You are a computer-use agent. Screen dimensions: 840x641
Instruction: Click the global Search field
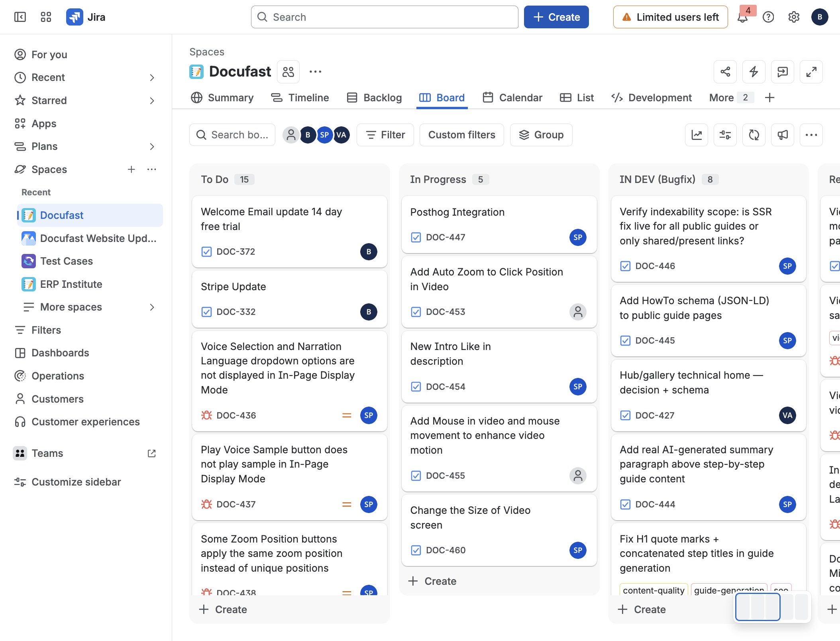(385, 17)
